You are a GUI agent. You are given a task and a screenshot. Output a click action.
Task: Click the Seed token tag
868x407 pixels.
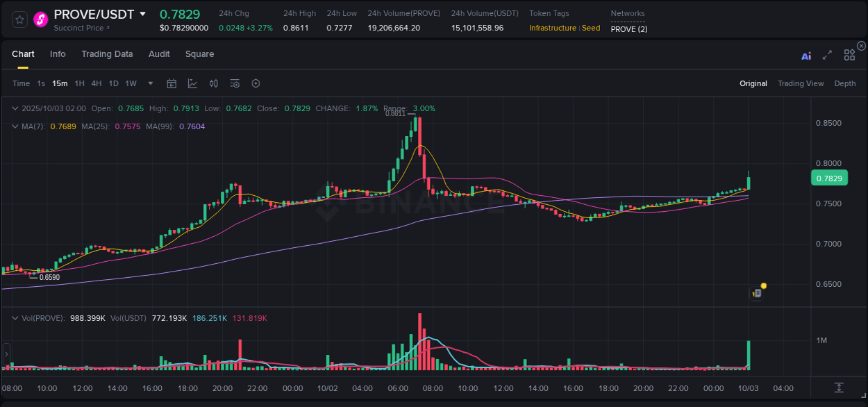tap(590, 28)
